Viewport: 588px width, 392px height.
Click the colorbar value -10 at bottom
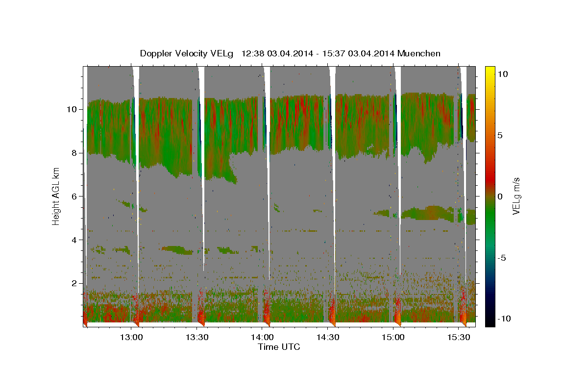click(x=504, y=318)
